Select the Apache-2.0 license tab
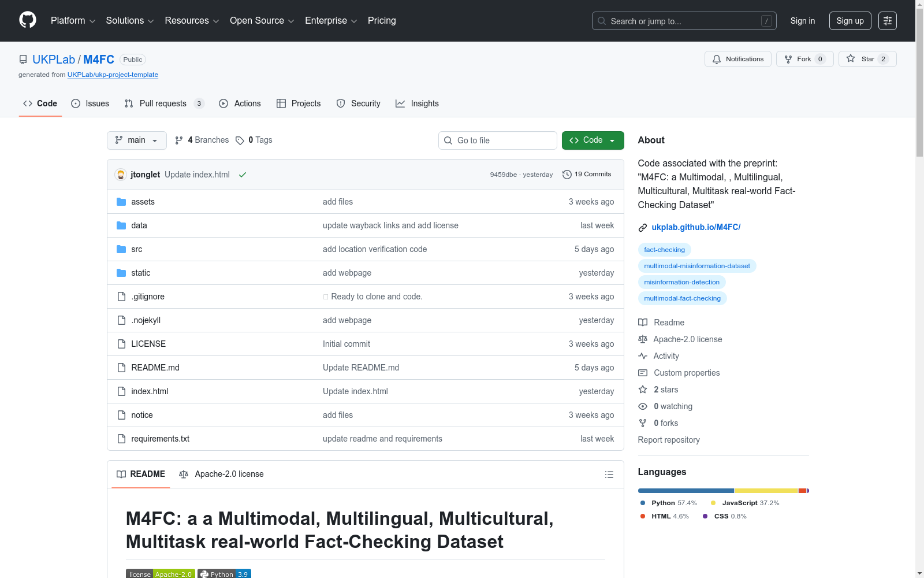This screenshot has height=578, width=924. click(221, 475)
